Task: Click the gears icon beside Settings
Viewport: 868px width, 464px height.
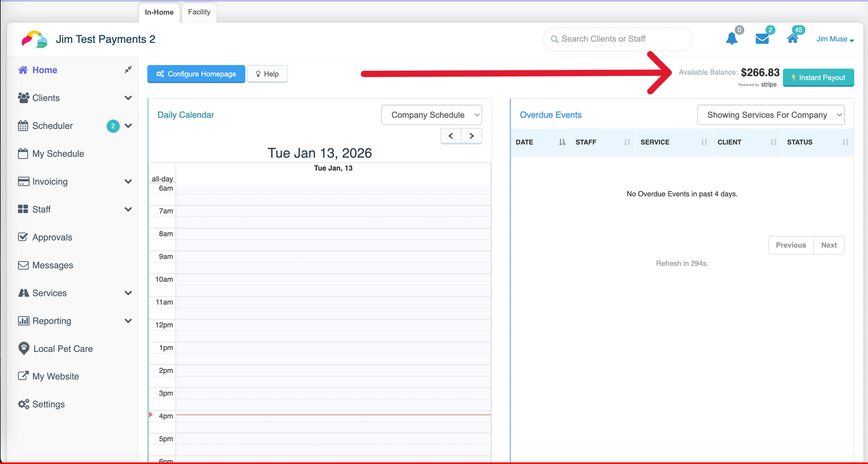Action: (24, 404)
